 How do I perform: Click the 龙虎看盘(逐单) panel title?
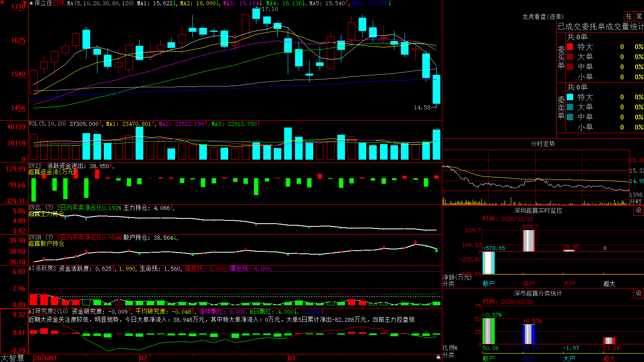[x=543, y=16]
